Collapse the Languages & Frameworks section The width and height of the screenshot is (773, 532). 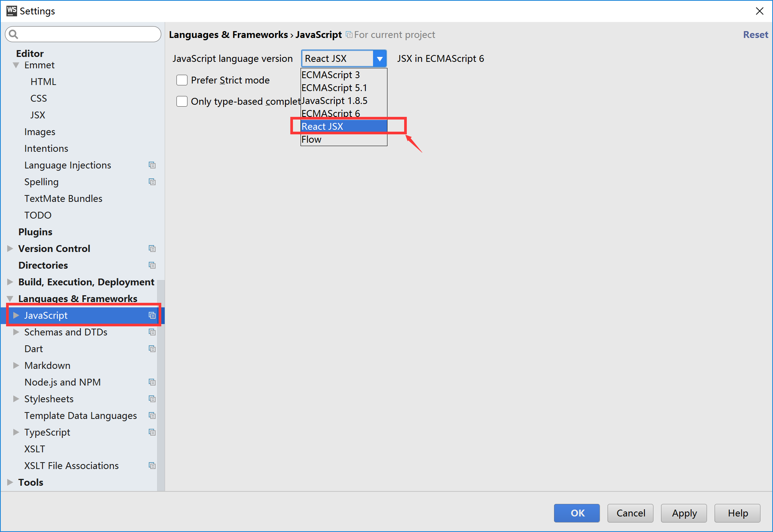[x=10, y=299]
